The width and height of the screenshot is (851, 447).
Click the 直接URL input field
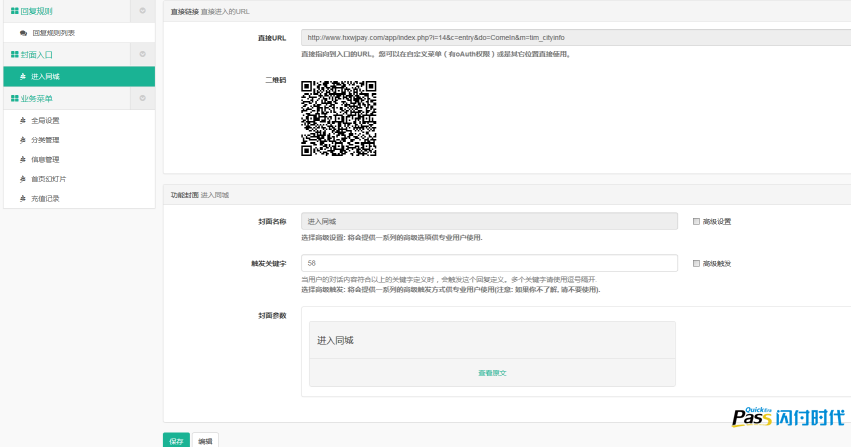click(576, 37)
